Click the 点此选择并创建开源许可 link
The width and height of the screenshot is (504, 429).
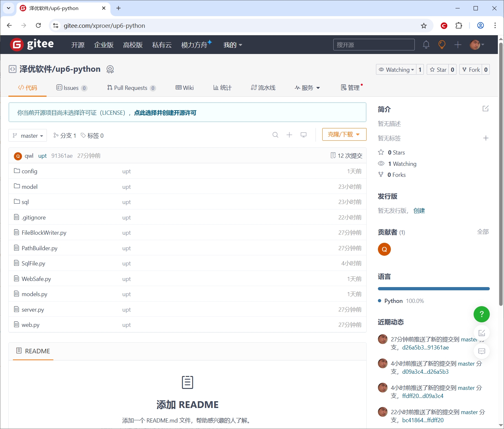click(x=165, y=113)
